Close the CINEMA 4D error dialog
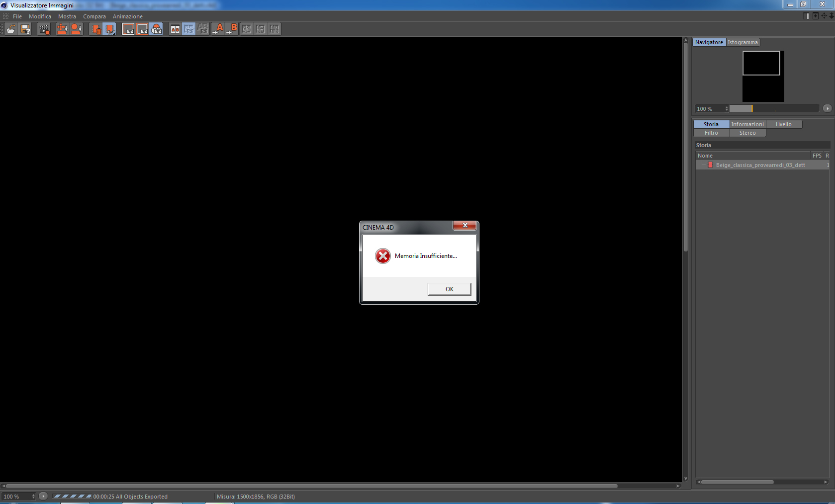The width and height of the screenshot is (835, 504). point(465,226)
